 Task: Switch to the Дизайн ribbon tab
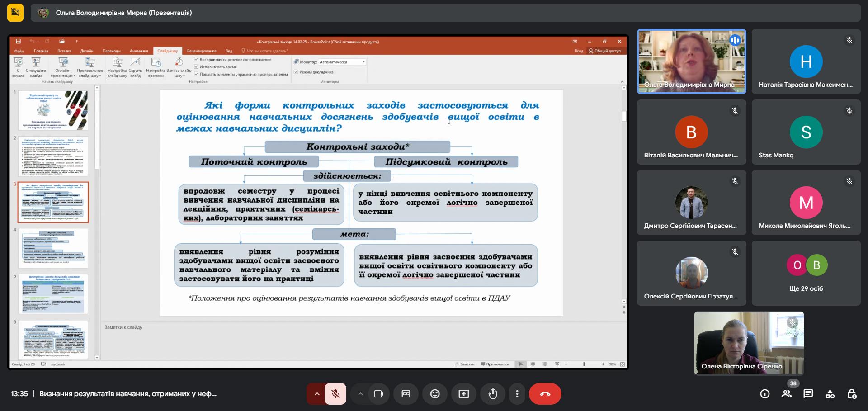[x=87, y=51]
